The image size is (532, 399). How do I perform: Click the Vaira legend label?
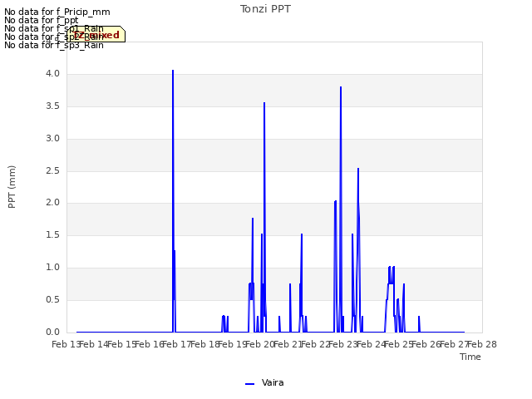pos(273,382)
